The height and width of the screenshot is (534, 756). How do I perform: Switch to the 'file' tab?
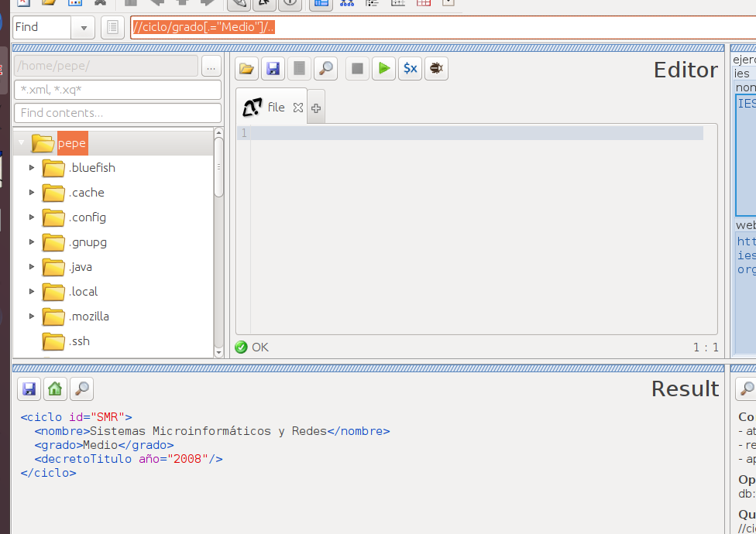pos(271,107)
